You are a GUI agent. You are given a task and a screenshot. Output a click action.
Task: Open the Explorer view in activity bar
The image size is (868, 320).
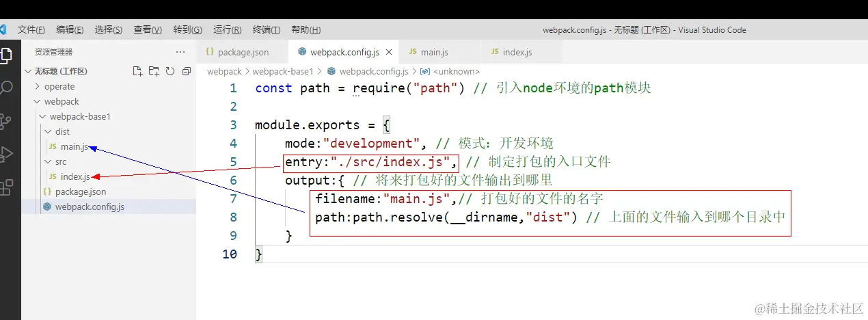point(6,55)
